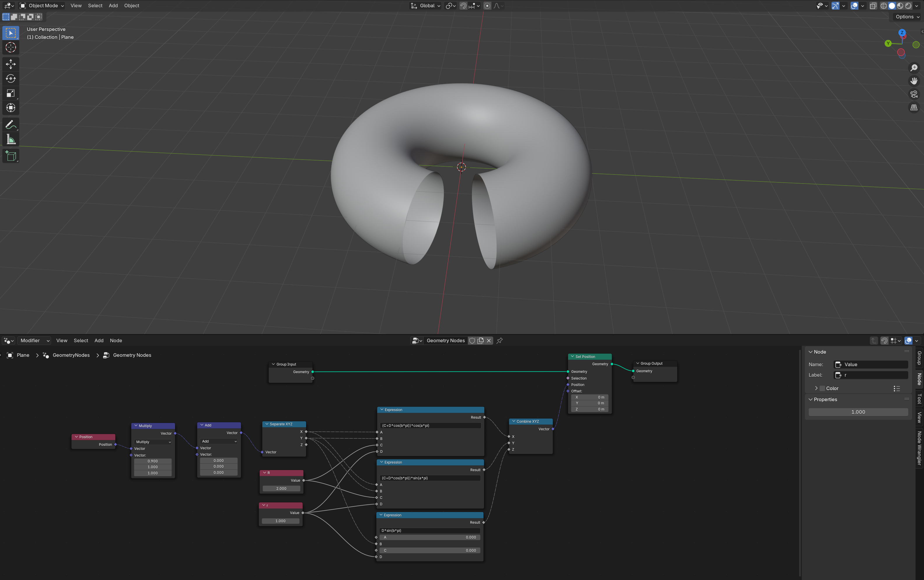This screenshot has width=924, height=580.
Task: Select the Measure tool
Action: 11,139
